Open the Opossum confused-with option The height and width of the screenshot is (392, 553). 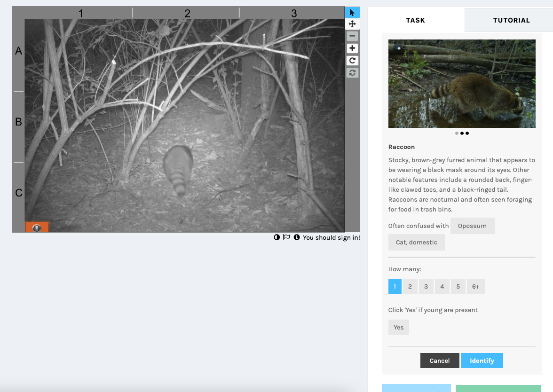coord(472,226)
